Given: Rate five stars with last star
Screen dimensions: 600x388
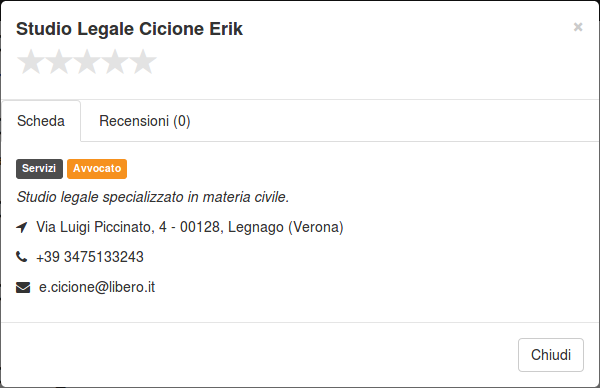Looking at the screenshot, I should click(143, 61).
